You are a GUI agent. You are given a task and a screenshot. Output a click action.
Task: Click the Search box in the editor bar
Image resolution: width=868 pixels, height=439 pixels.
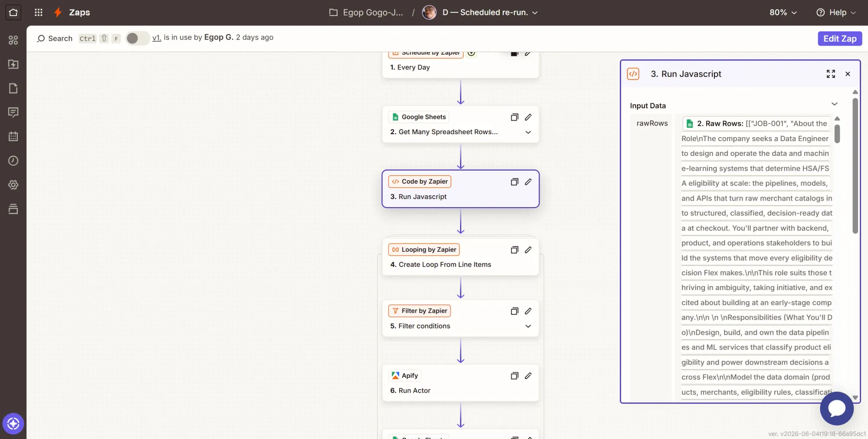click(55, 38)
